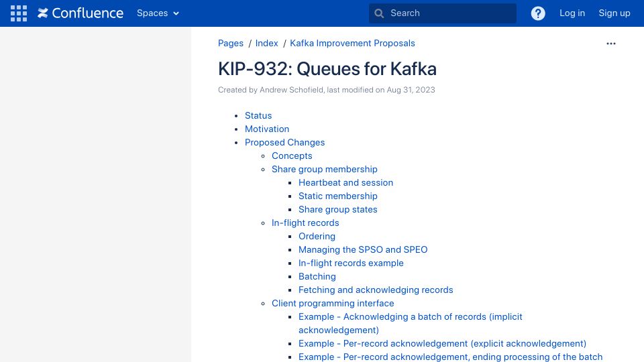Jump to the Status section
Viewport: 644px width, 362px height.
pos(258,116)
